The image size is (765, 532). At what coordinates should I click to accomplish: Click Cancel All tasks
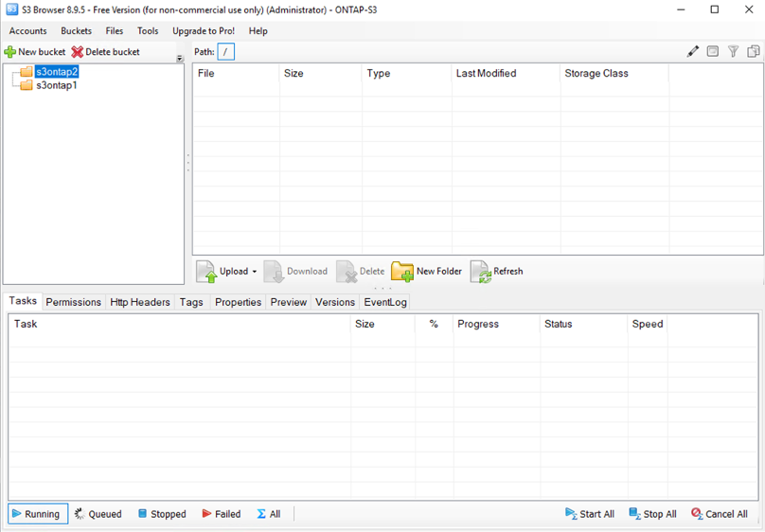720,514
